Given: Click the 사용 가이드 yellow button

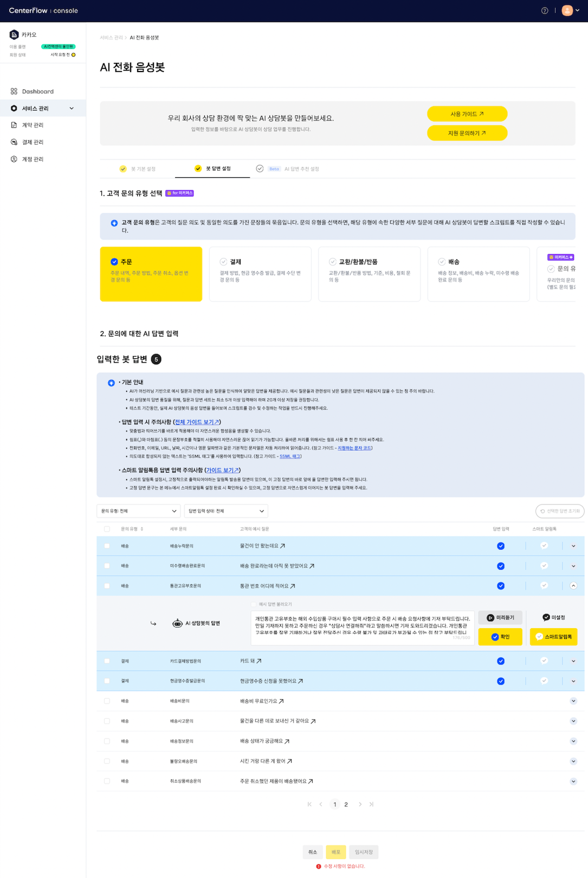Looking at the screenshot, I should click(467, 114).
